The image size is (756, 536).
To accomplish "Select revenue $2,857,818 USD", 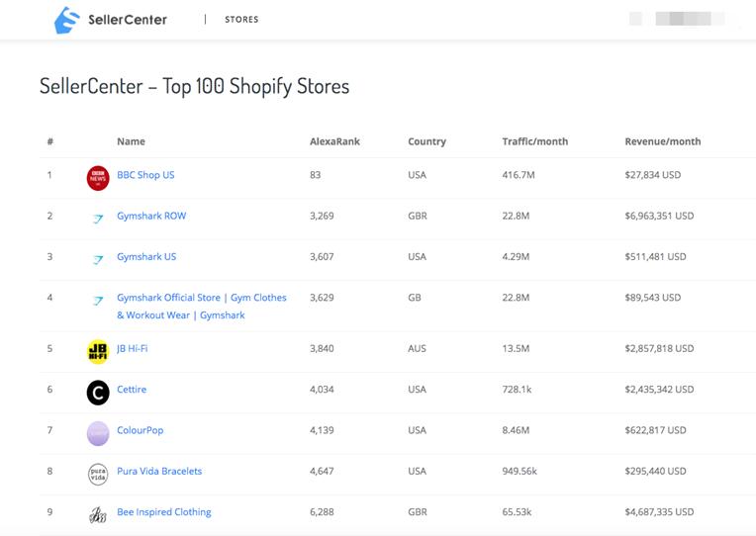I will (659, 348).
